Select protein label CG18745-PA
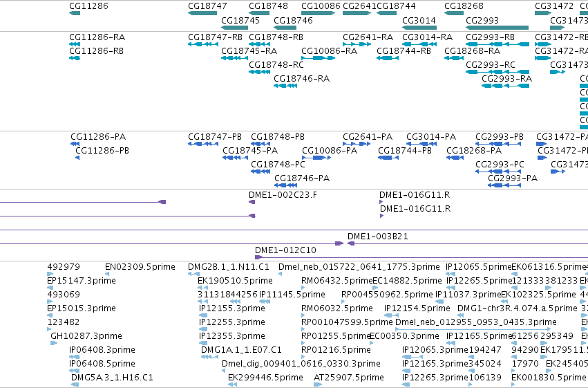The height and width of the screenshot is (388, 588). [250, 151]
